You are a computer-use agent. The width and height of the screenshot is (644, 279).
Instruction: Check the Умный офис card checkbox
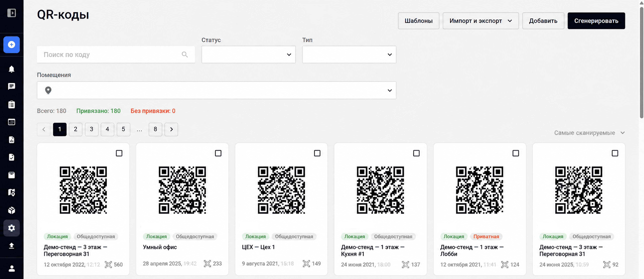[218, 153]
